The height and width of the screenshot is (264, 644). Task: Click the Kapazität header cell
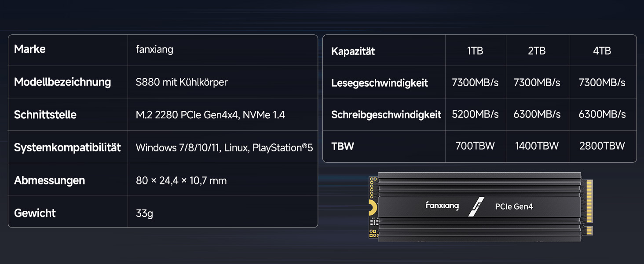[353, 51]
